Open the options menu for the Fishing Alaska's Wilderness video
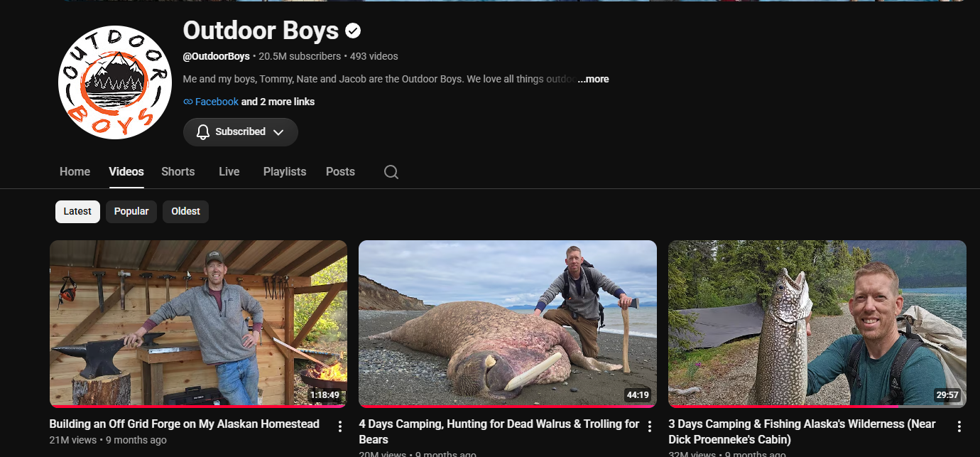The image size is (980, 457). pyautogui.click(x=959, y=426)
